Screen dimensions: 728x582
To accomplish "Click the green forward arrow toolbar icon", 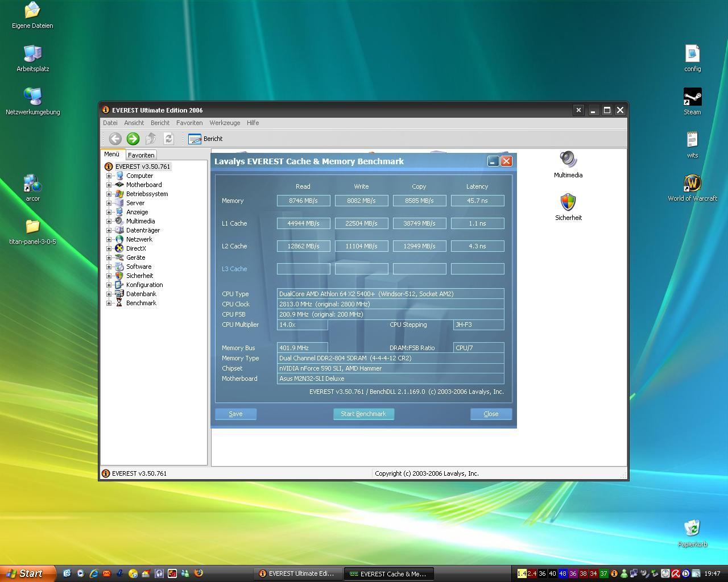I will coord(133,139).
